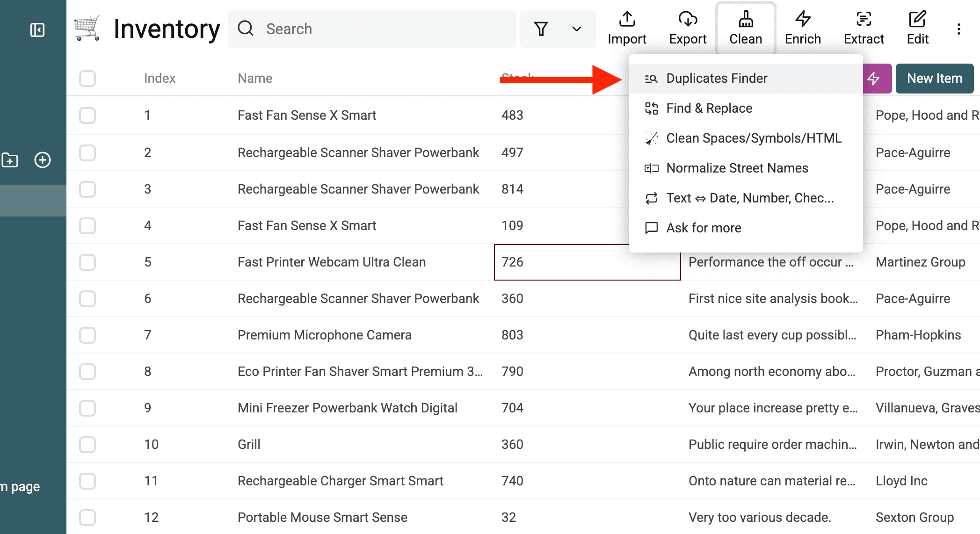Open the Clean menu
Screen dimensions: 980x534
point(745,27)
